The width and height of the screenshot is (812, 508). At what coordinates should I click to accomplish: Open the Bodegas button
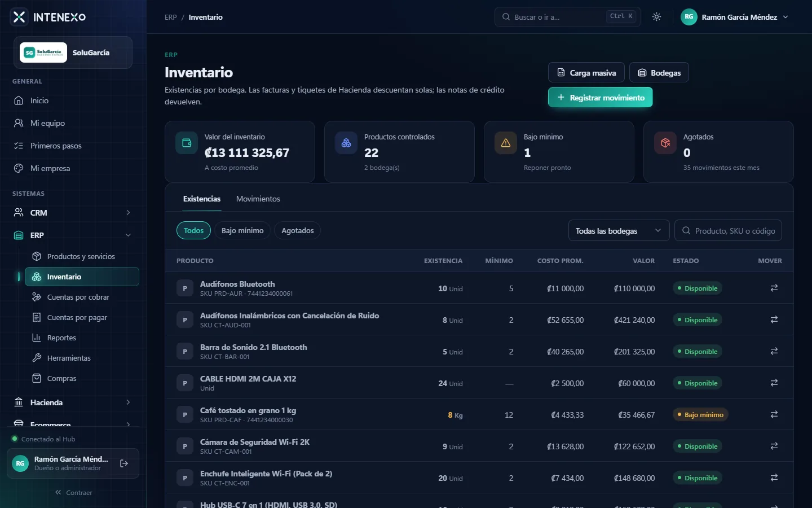point(659,72)
